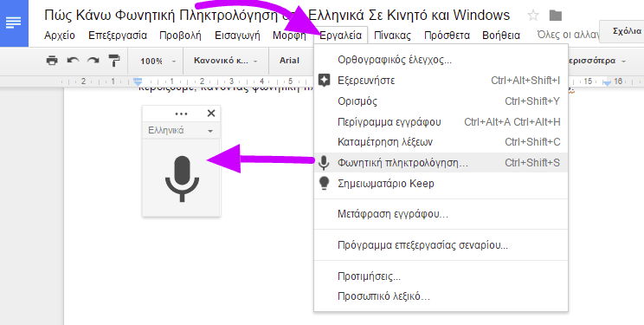The height and width of the screenshot is (325, 644).
Task: Grab the voice panel three-dot handle
Action: pyautogui.click(x=181, y=114)
